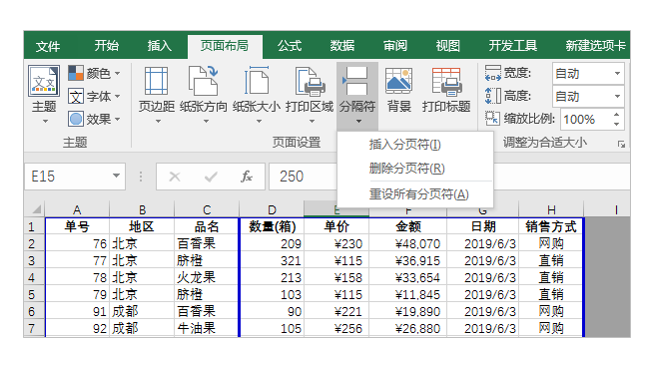Expand arrow below 纸张大小

click(259, 121)
